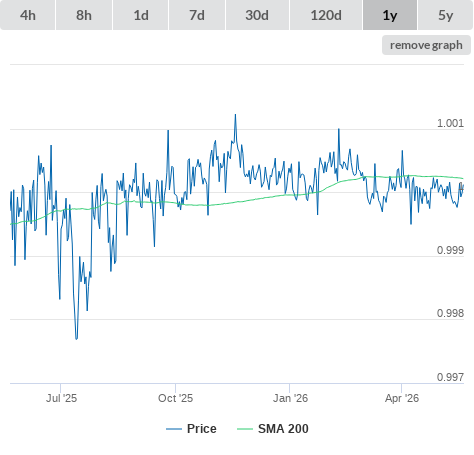The image size is (474, 455).
Task: Show the 5y time range
Action: (445, 15)
